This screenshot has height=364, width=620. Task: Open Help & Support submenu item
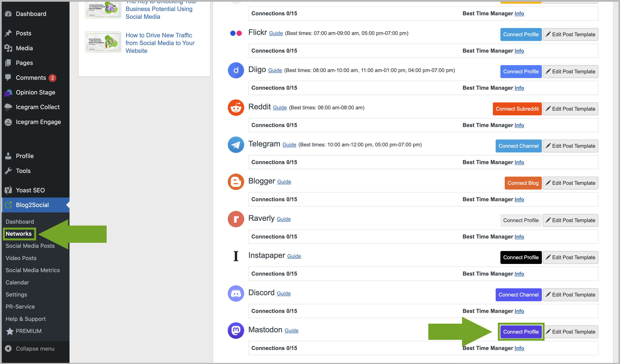pos(26,319)
